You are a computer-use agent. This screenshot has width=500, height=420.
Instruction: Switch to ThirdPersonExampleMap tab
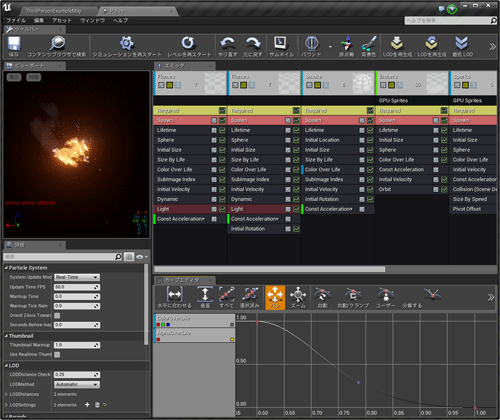tap(54, 11)
